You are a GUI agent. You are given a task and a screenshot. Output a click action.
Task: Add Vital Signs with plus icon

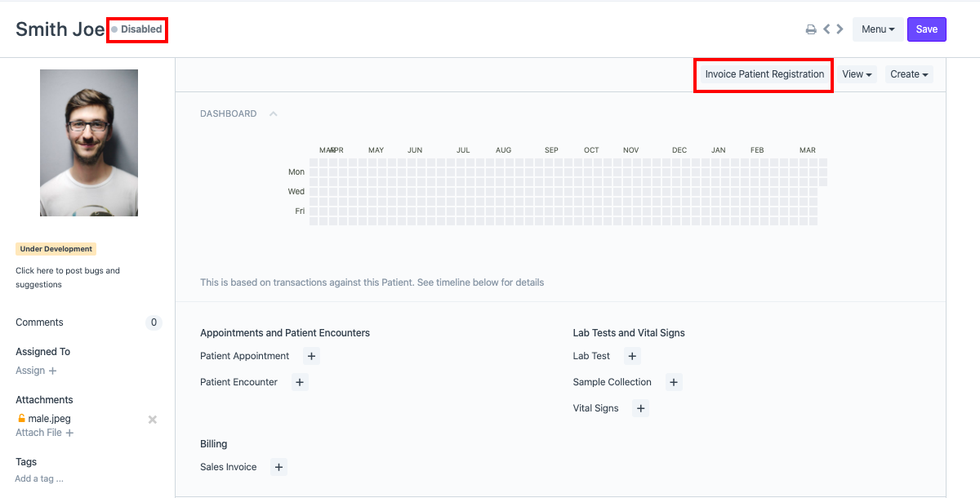[641, 408]
